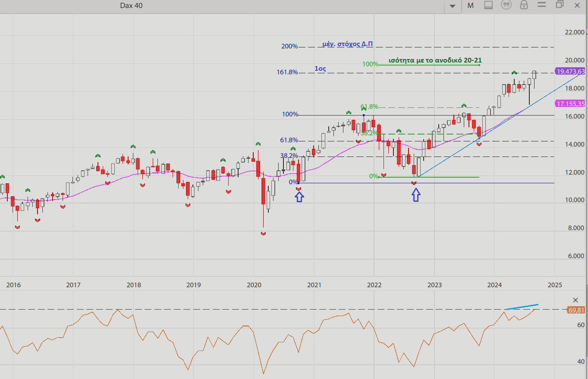This screenshot has width=588, height=379.
Task: Select the 'μέγ. στόχος Δ.Π' annotation text
Action: (x=348, y=44)
